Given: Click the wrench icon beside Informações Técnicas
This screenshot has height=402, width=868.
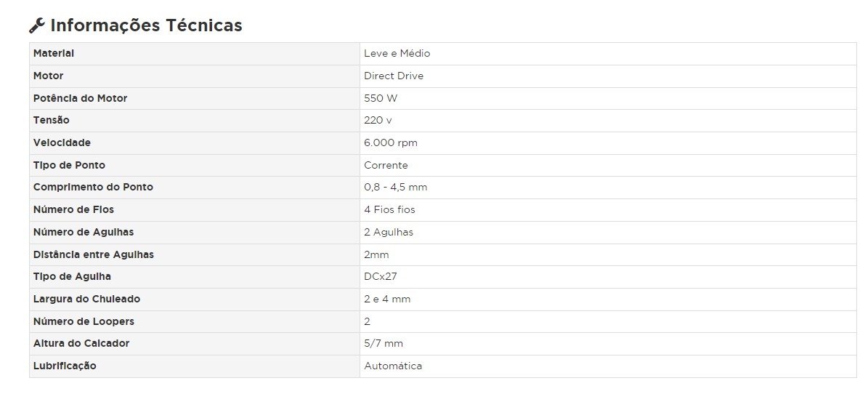Looking at the screenshot, I should pos(37,26).
